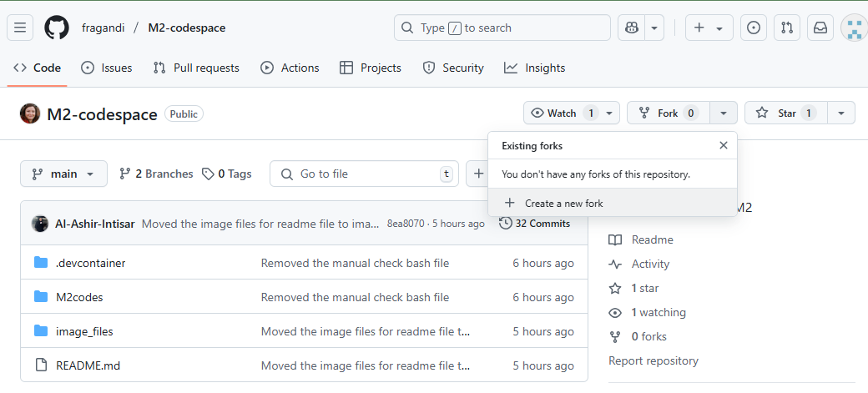Viewport: 868px width, 393px height.
Task: Open user profile avatar menu
Action: point(854,28)
